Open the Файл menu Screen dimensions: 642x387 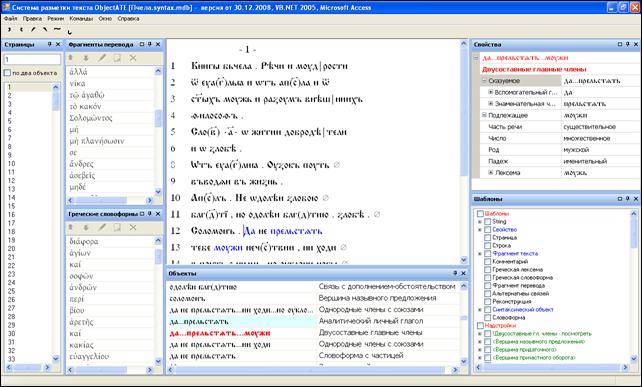(10, 19)
